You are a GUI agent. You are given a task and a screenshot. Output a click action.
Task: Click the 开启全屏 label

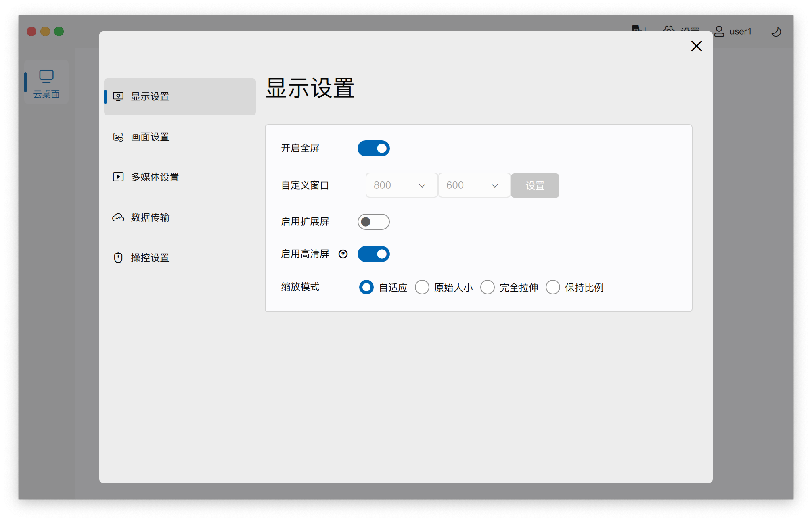coord(300,148)
